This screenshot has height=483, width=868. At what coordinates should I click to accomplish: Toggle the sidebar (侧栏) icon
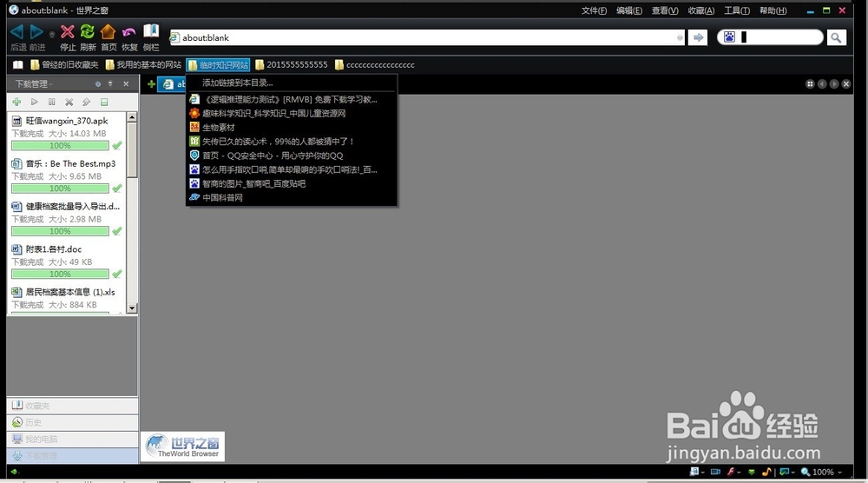pos(150,31)
